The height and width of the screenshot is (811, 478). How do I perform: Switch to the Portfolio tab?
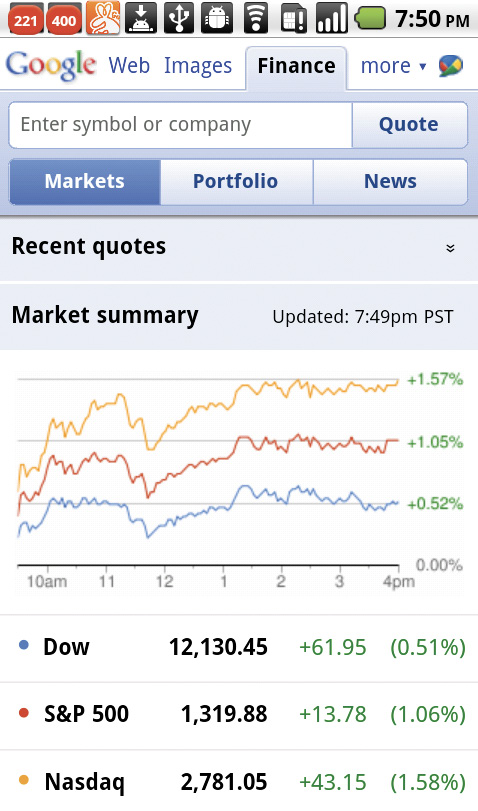(x=236, y=182)
